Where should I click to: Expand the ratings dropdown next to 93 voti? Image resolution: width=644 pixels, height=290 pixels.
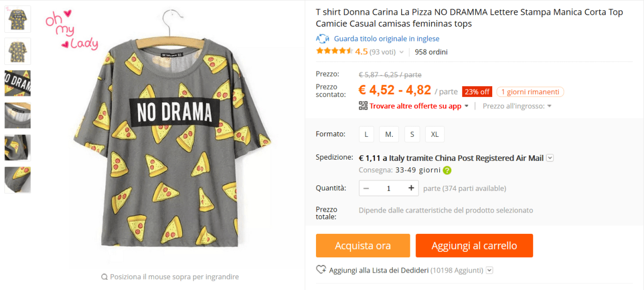click(402, 52)
